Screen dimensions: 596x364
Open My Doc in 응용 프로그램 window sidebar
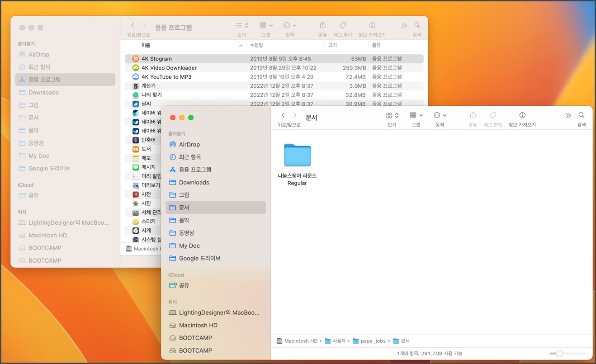coord(65,156)
